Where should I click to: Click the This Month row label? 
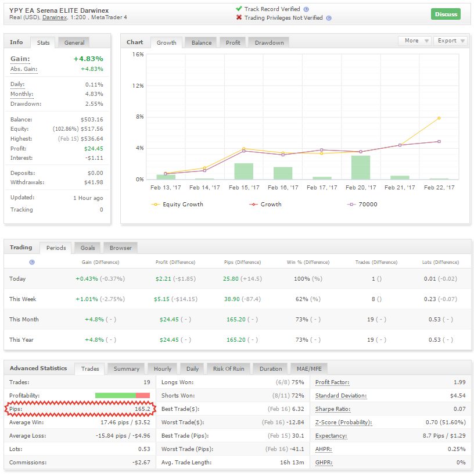[24, 320]
